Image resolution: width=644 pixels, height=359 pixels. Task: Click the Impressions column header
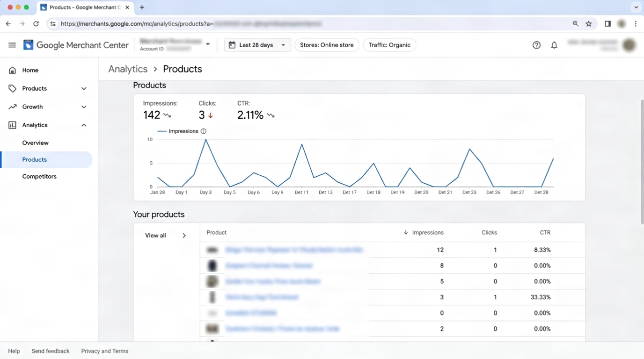coord(428,232)
